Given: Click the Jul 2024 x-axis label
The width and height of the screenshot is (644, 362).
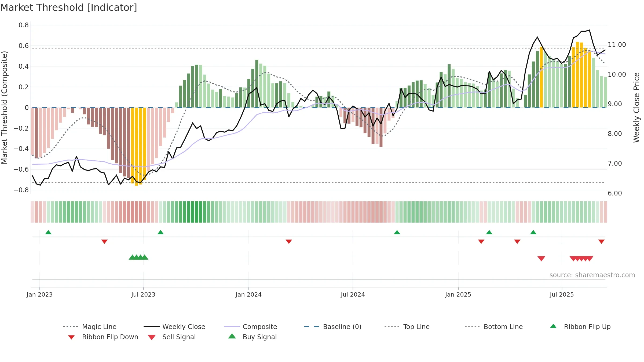Looking at the screenshot, I should pos(353,294).
